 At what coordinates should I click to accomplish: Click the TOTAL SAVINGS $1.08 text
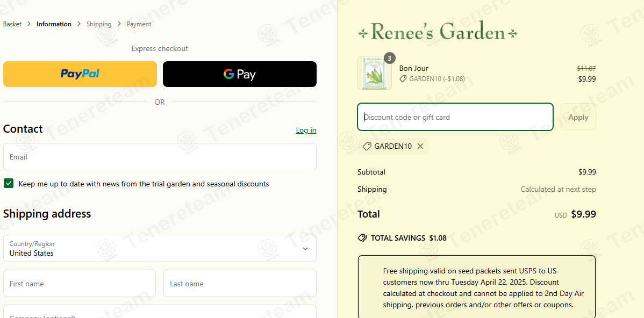point(409,237)
